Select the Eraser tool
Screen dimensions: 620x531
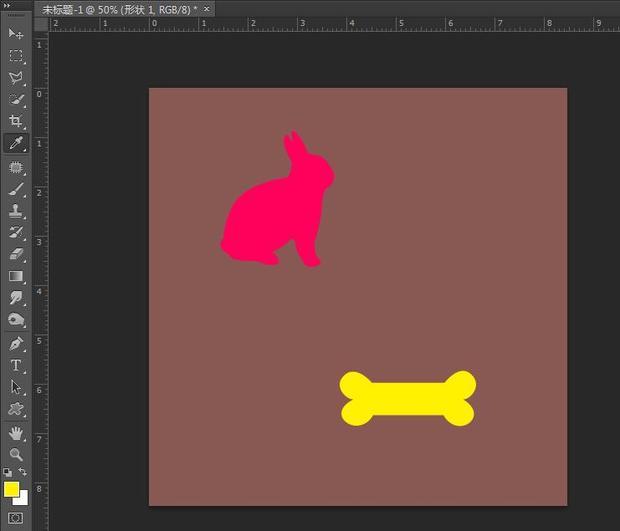click(x=16, y=254)
